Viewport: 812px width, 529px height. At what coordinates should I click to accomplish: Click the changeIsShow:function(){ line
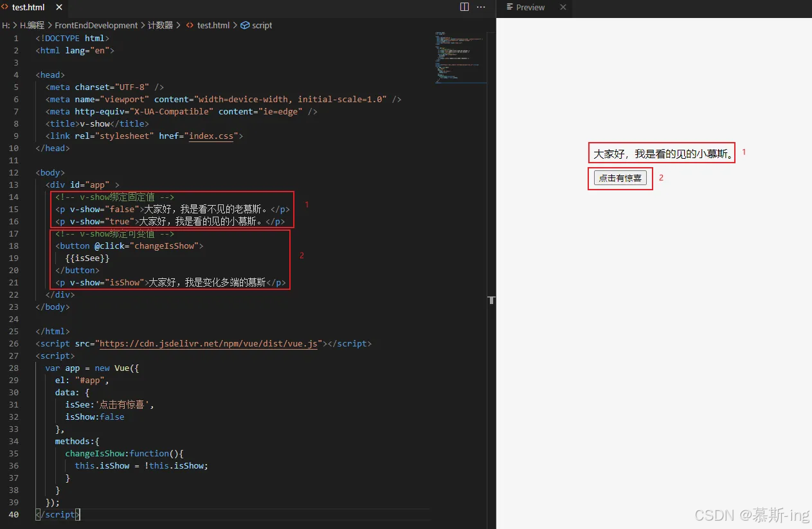coord(125,454)
